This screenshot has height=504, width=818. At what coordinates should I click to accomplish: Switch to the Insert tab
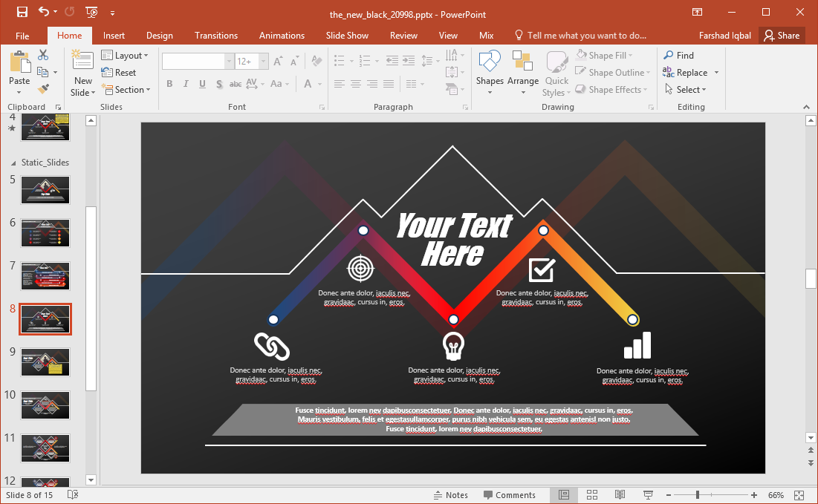click(x=114, y=36)
